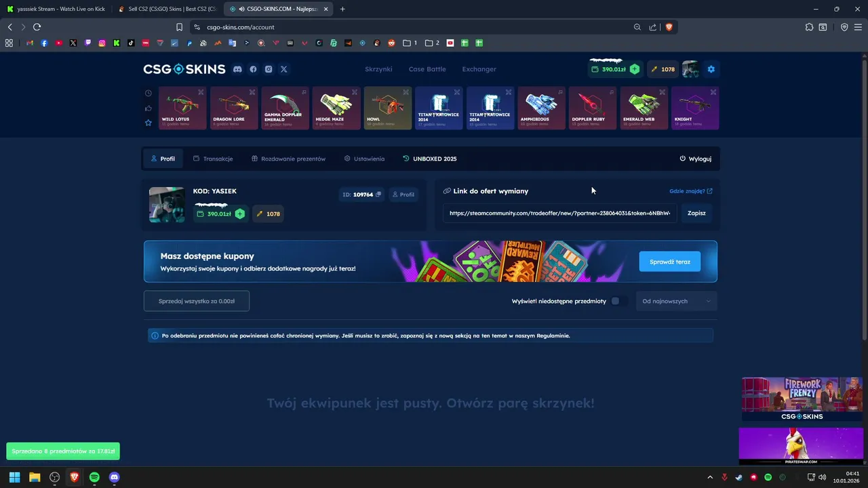This screenshot has width=868, height=488.
Task: Open the UNBOXED 2025 tab
Action: coord(429,159)
